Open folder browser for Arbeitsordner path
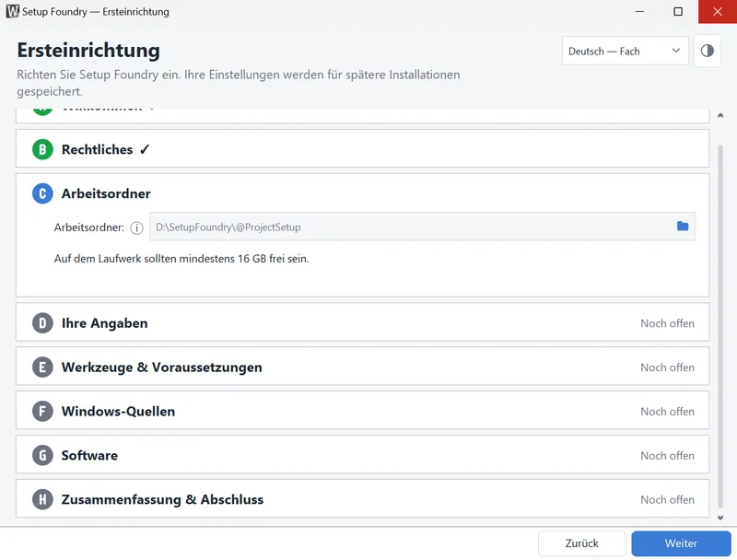737x560 pixels. click(x=683, y=227)
